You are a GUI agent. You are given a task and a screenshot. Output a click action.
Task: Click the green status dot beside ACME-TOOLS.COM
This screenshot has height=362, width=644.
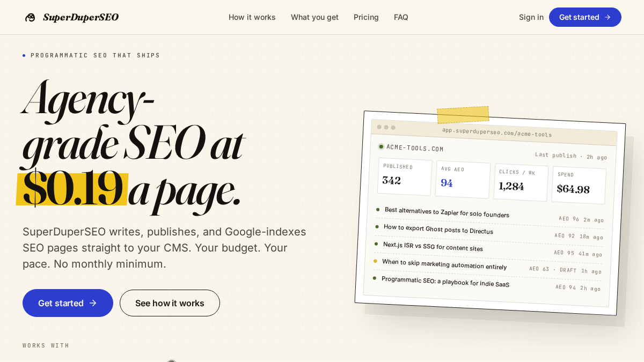pos(381,146)
